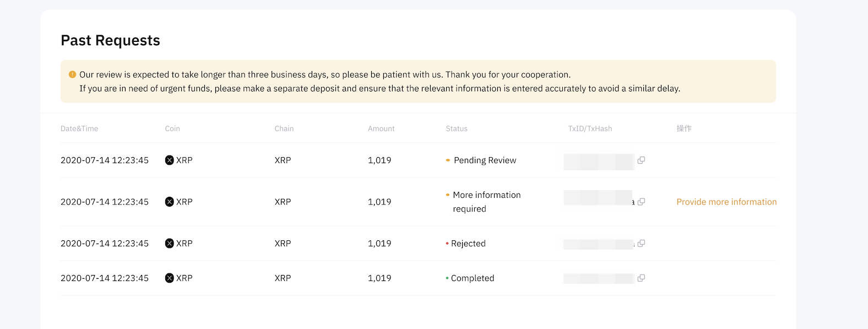Screen dimensions: 868x329
Task: Click the Coin column header
Action: pyautogui.click(x=172, y=128)
